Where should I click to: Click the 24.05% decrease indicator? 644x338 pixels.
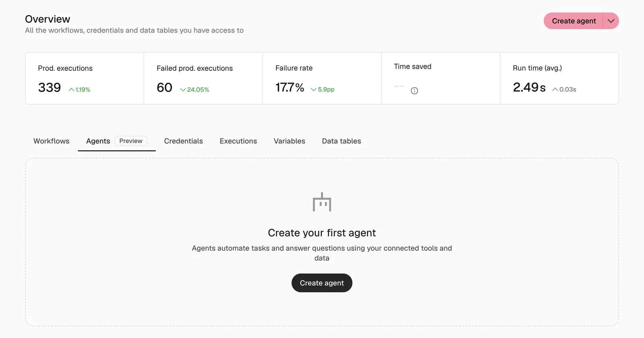tap(195, 89)
